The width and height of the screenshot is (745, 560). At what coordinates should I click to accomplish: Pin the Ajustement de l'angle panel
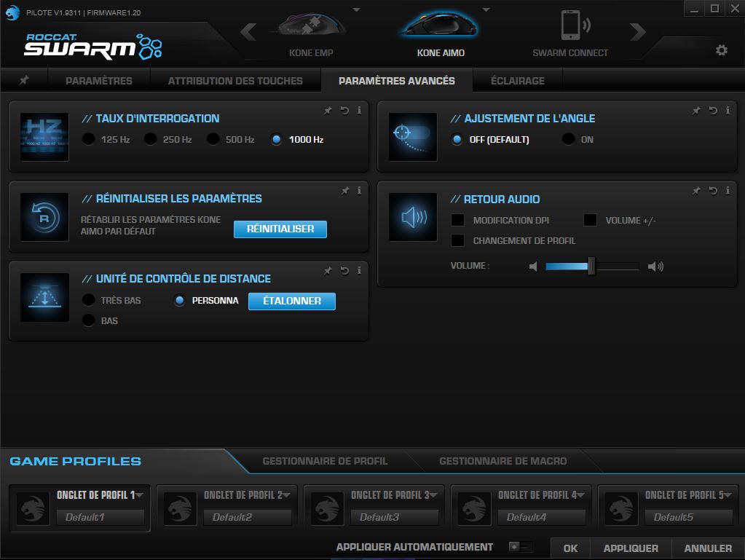click(696, 111)
